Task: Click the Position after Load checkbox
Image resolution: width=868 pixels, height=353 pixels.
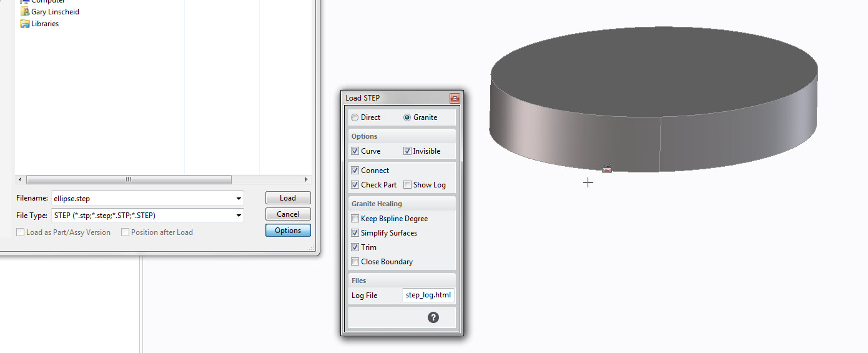Action: click(125, 232)
